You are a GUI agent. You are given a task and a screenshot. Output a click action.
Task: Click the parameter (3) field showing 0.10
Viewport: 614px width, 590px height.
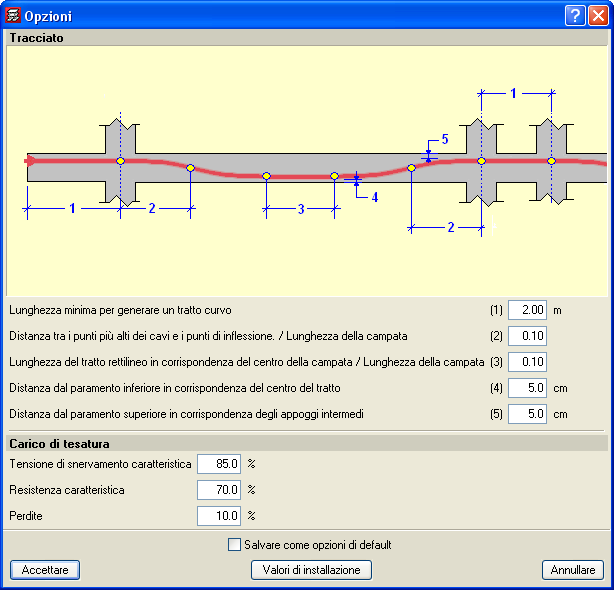coord(527,362)
